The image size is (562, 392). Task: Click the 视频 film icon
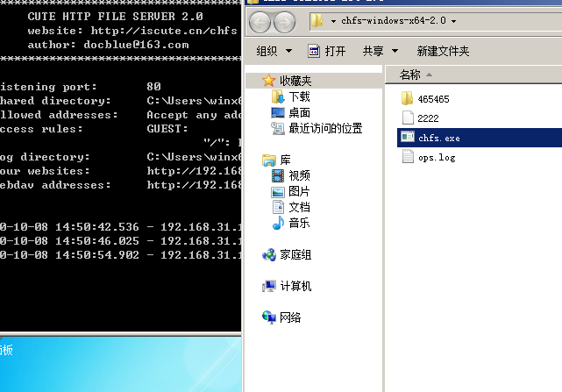[x=278, y=175]
